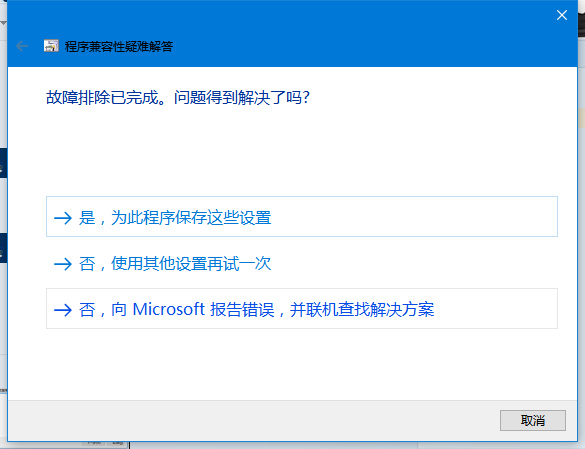585x449 pixels.
Task: Select 否，使用其他设置再试一次
Action: coord(302,264)
